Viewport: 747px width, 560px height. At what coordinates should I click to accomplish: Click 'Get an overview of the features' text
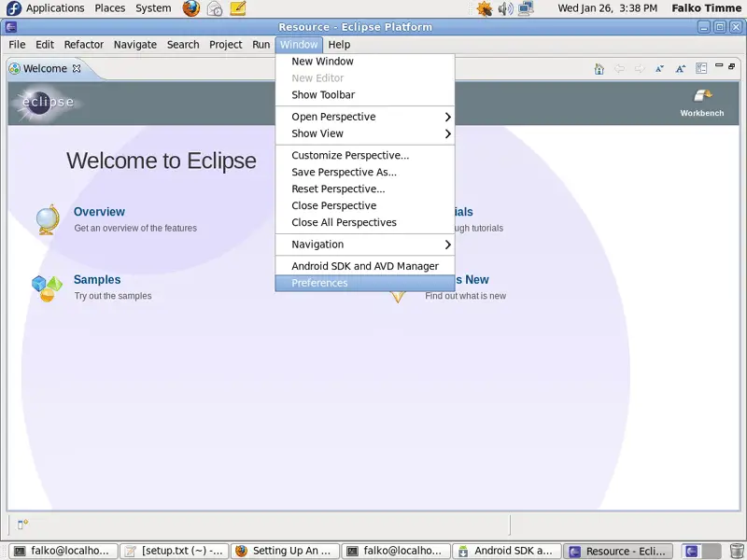pyautogui.click(x=135, y=228)
